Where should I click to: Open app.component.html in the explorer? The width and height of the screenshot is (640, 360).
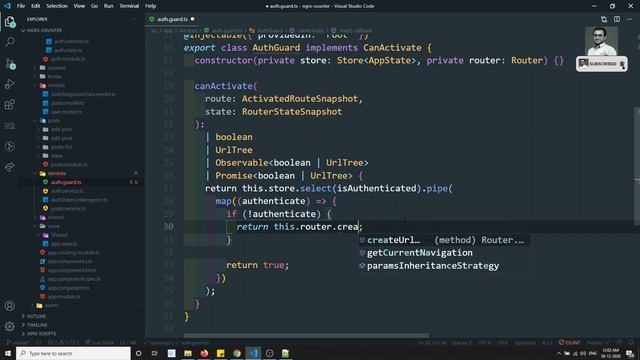pyautogui.click(x=72, y=270)
